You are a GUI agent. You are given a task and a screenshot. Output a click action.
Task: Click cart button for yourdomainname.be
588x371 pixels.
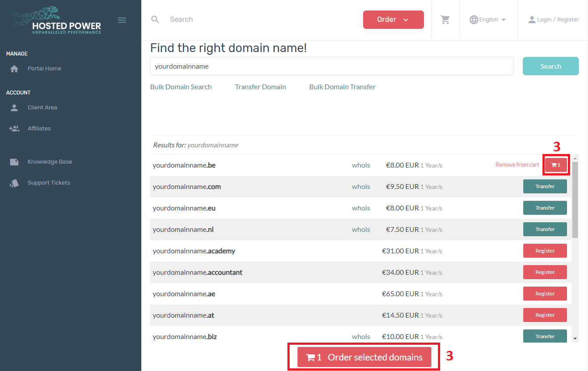[x=556, y=165]
